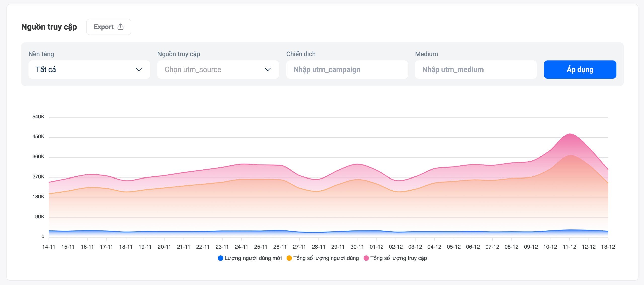Screen dimensions: 644x285
Task: Click the Nguồn truy cập section heading
Action: point(49,27)
